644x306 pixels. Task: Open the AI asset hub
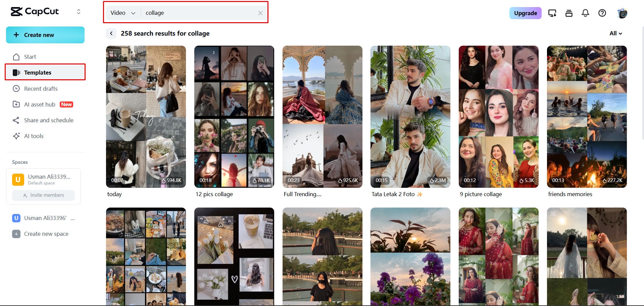point(40,104)
